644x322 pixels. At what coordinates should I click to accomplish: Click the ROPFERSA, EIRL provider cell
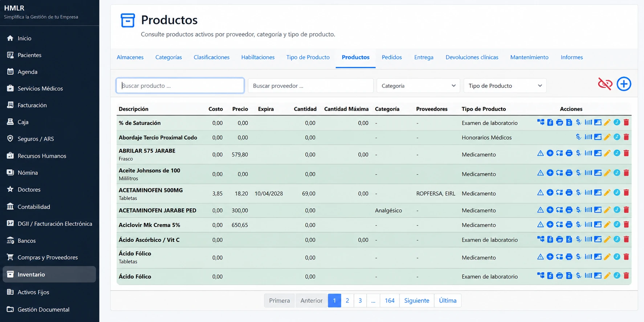[x=436, y=193]
